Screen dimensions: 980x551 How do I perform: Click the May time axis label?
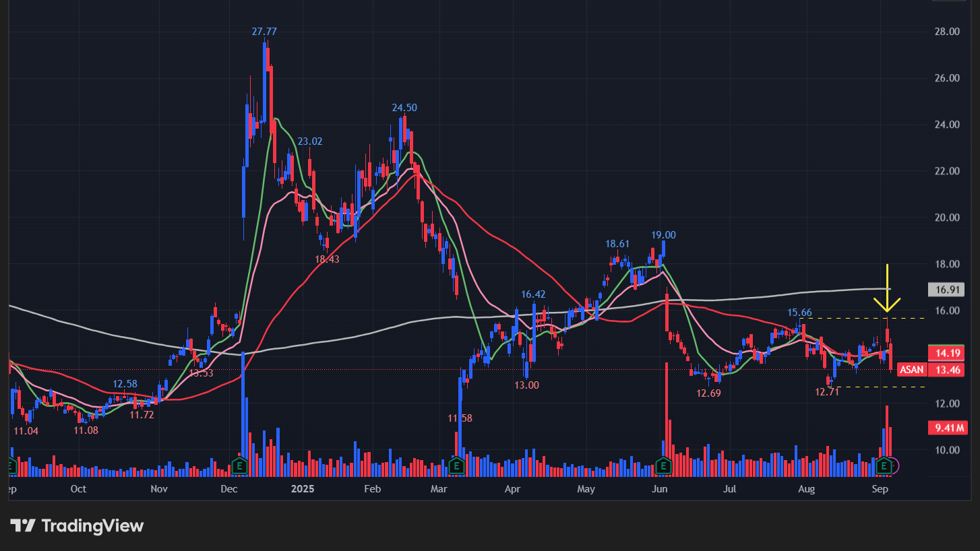click(x=586, y=489)
